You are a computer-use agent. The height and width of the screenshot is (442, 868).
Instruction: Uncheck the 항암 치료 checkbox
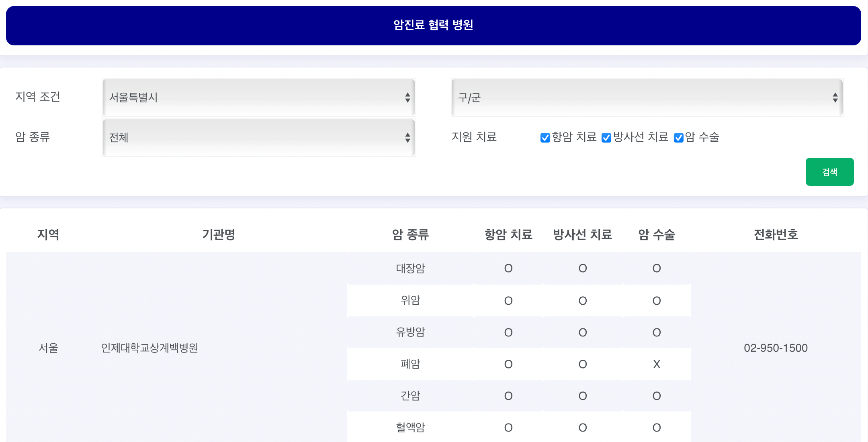(x=545, y=138)
